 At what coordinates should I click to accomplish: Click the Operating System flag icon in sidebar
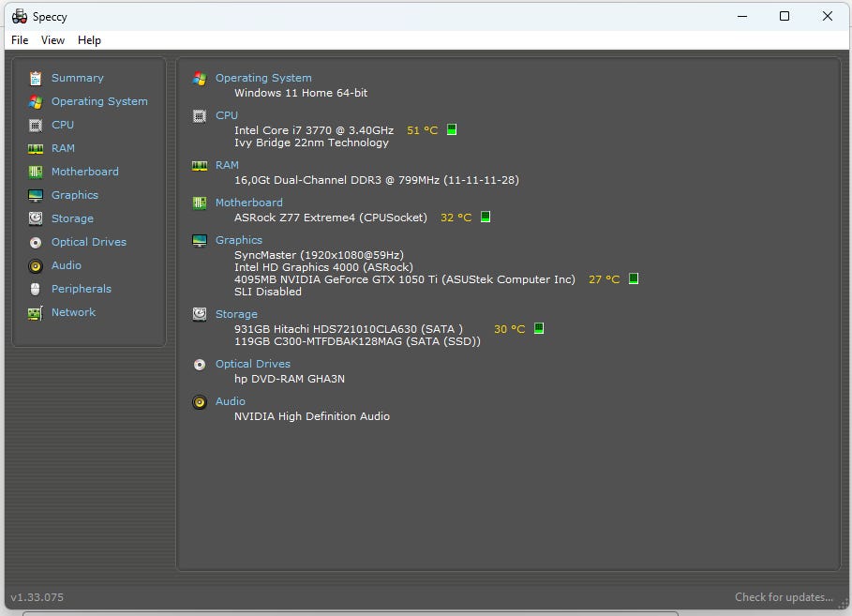36,101
